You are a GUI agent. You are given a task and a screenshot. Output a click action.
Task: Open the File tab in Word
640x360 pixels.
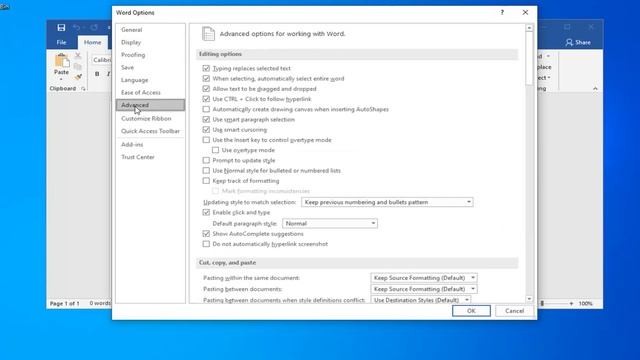click(x=61, y=42)
